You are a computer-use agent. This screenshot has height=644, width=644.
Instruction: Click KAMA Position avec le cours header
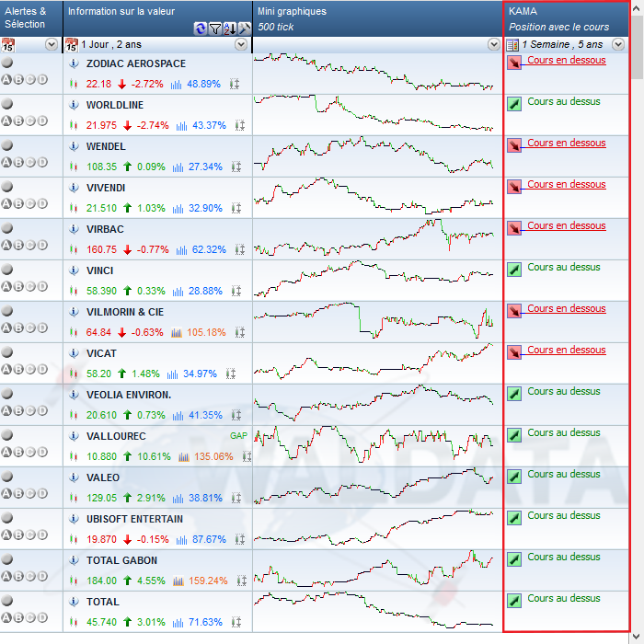[566, 18]
